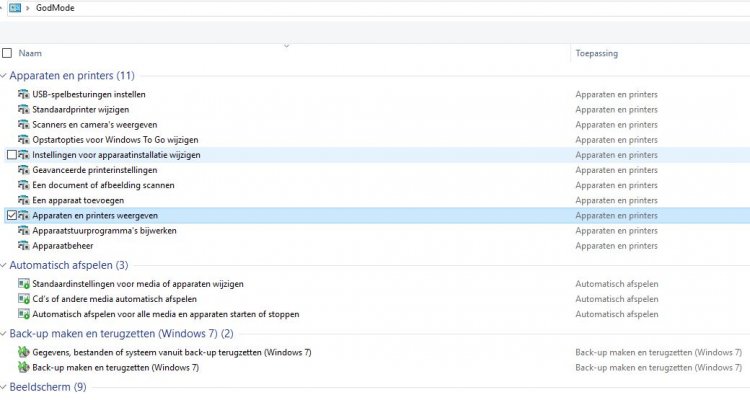This screenshot has height=400, width=750.
Task: Click the Apparaatbeheer item icon
Action: 24,245
